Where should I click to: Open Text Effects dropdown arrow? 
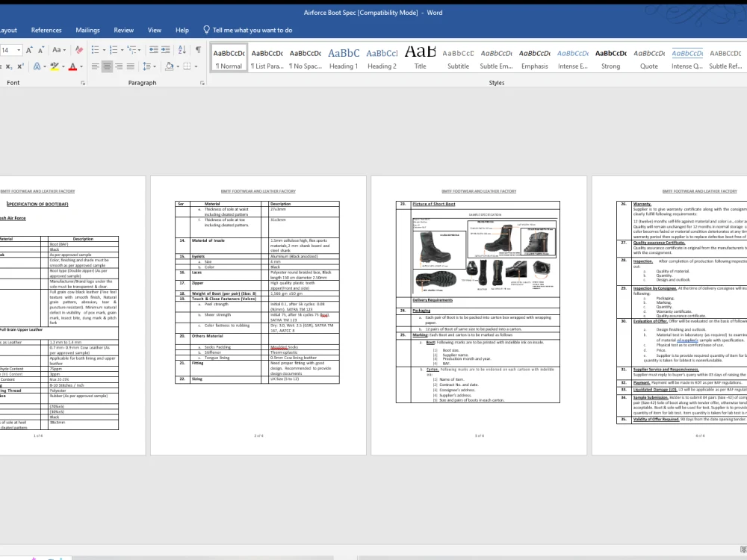point(45,66)
